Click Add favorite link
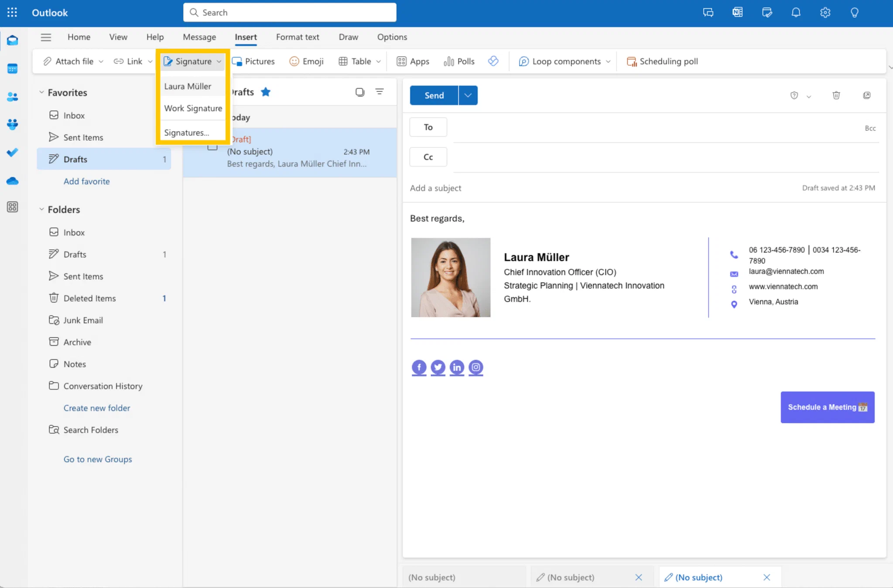893x588 pixels. point(87,181)
